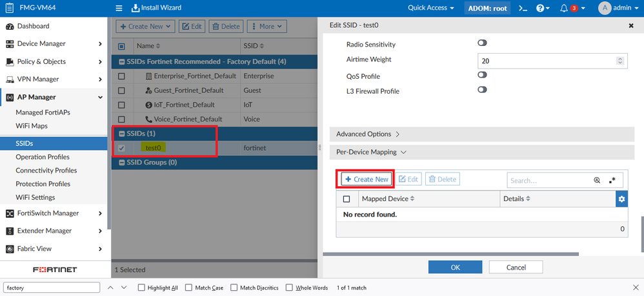644x296 pixels.
Task: Enable the Radio Sensitivity toggle
Action: pos(482,43)
